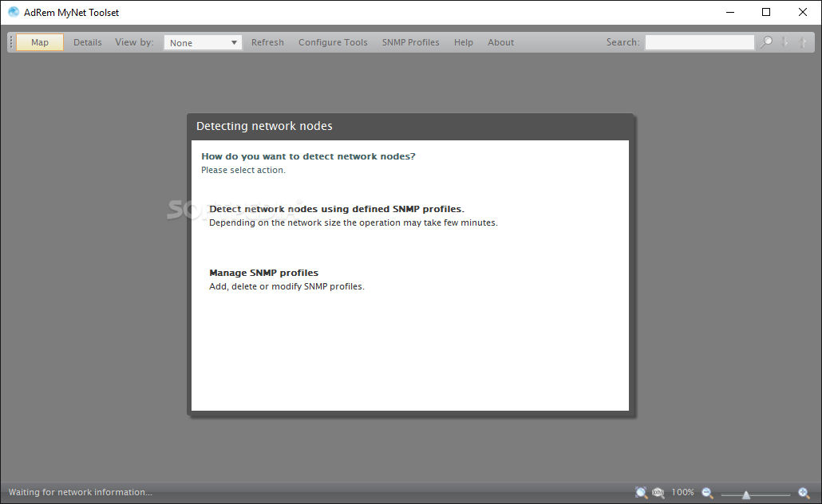Click the search magnifier icon next to Search field
The height and width of the screenshot is (504, 822).
pos(766,42)
